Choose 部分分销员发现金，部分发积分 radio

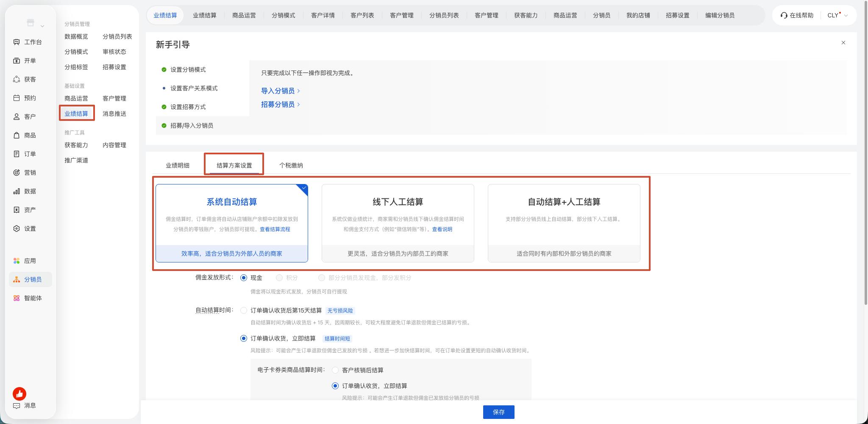[322, 278]
